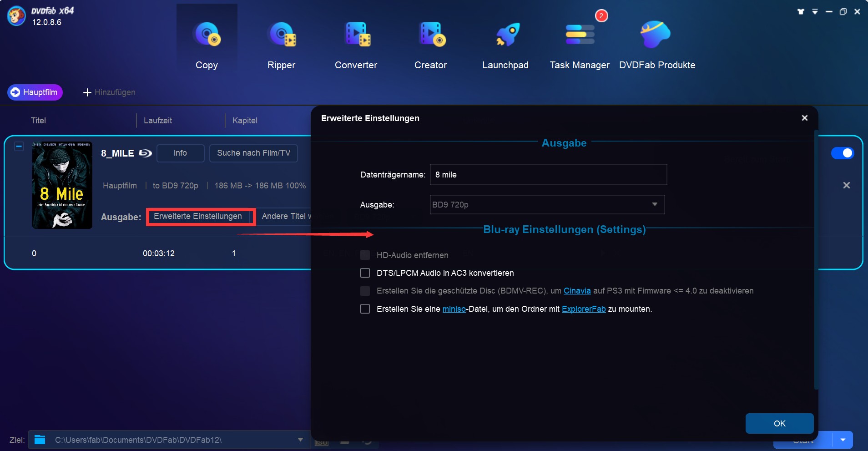Open the Copy module
Viewport: 868px width, 451px height.
coord(207,43)
